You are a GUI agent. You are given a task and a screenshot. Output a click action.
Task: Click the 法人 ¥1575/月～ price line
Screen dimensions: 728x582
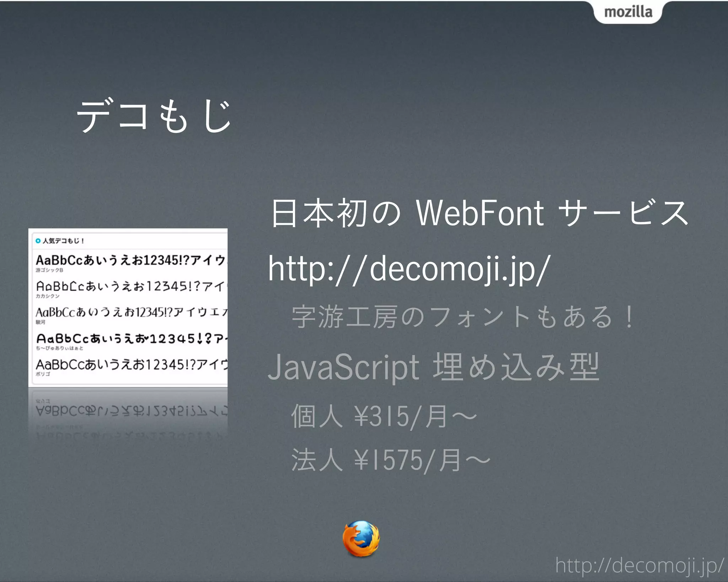[391, 460]
